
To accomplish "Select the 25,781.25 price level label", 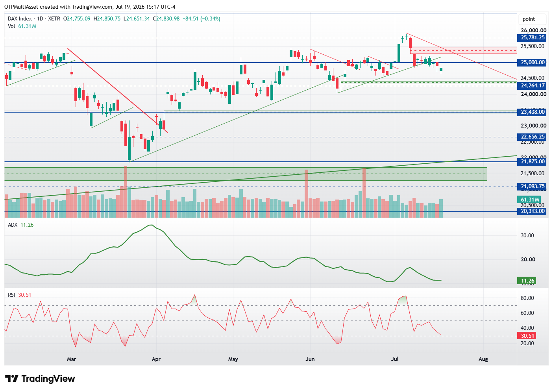I will (x=533, y=38).
